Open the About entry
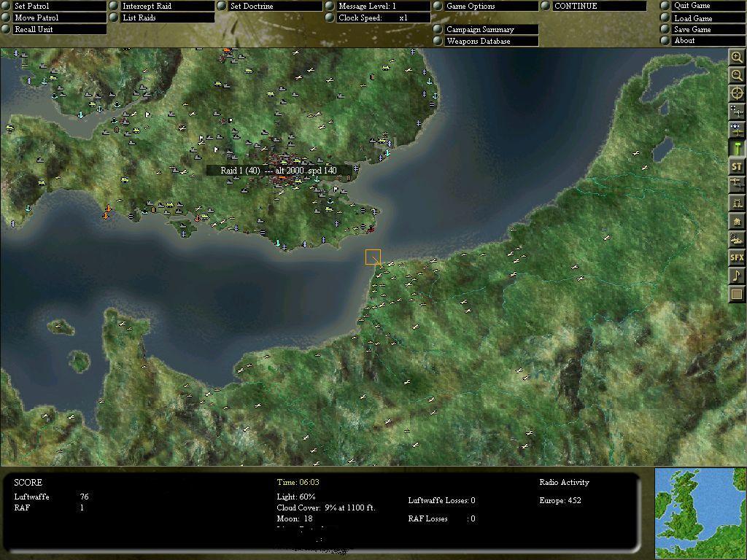 click(709, 41)
